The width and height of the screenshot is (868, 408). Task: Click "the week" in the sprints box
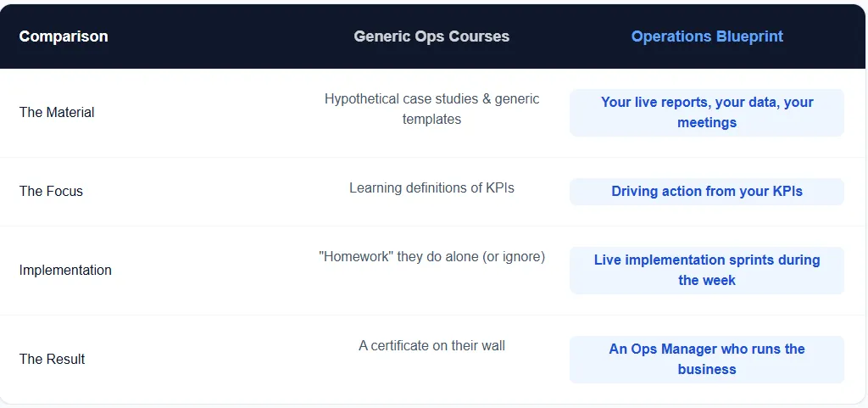click(707, 281)
